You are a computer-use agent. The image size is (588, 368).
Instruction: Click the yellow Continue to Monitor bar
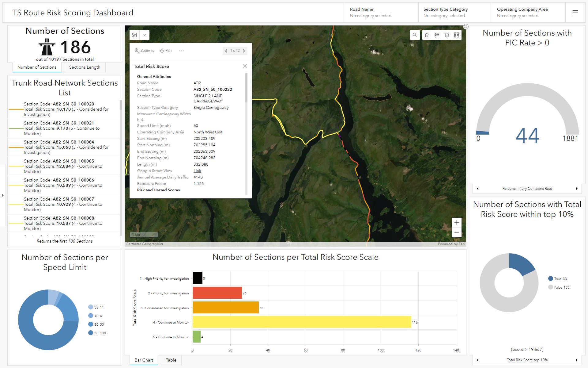[x=302, y=322]
